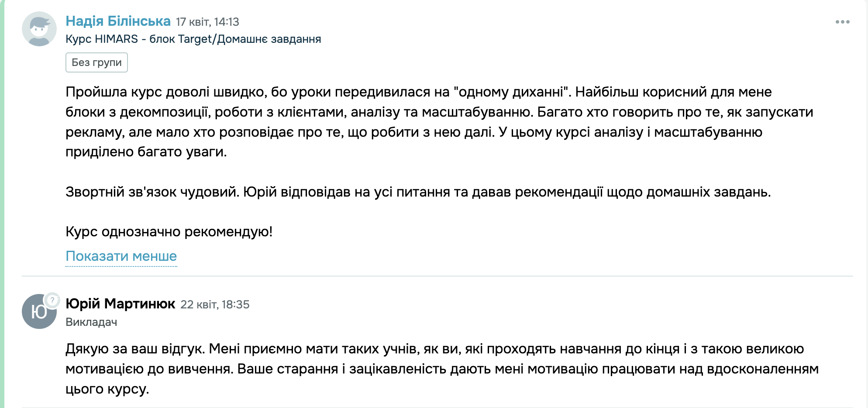868x408 pixels.
Task: Click the line Курс однозначно рекомендую!
Action: pyautogui.click(x=169, y=232)
